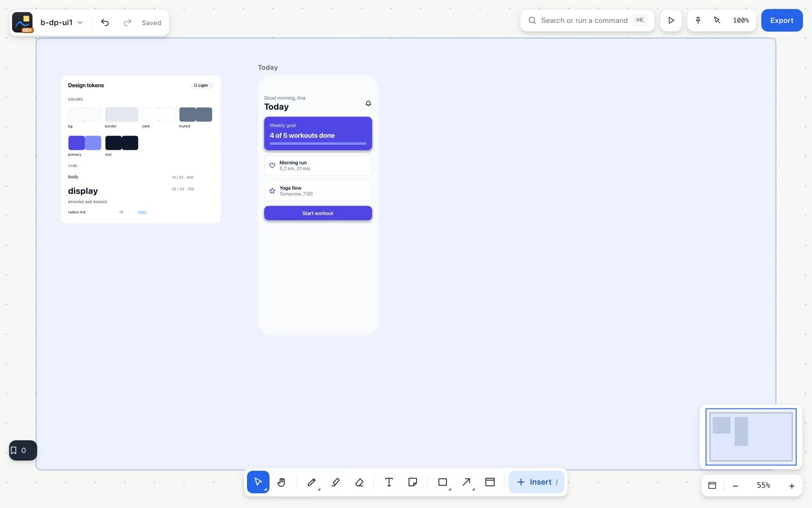Undo the last action

coord(105,22)
